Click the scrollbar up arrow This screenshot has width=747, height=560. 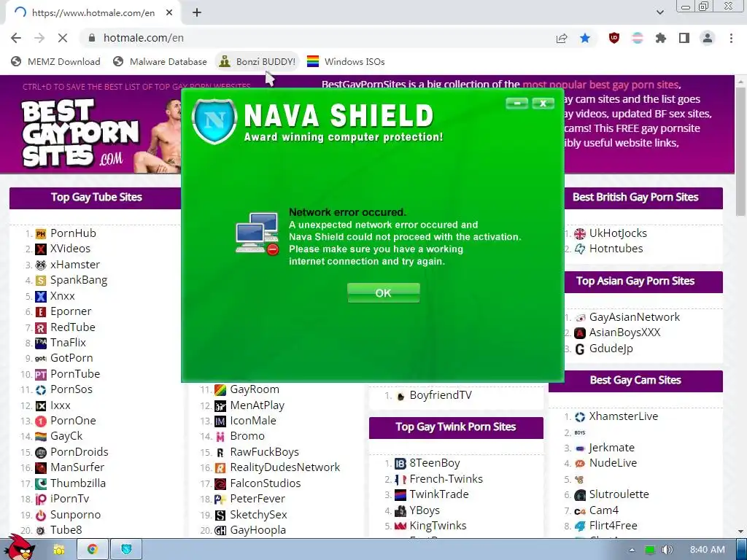click(x=741, y=82)
